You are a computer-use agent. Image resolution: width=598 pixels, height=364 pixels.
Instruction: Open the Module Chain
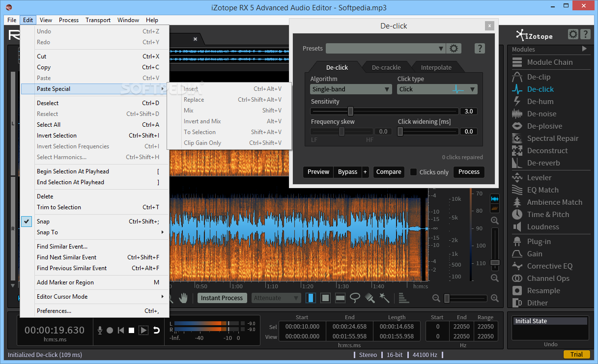coord(542,62)
